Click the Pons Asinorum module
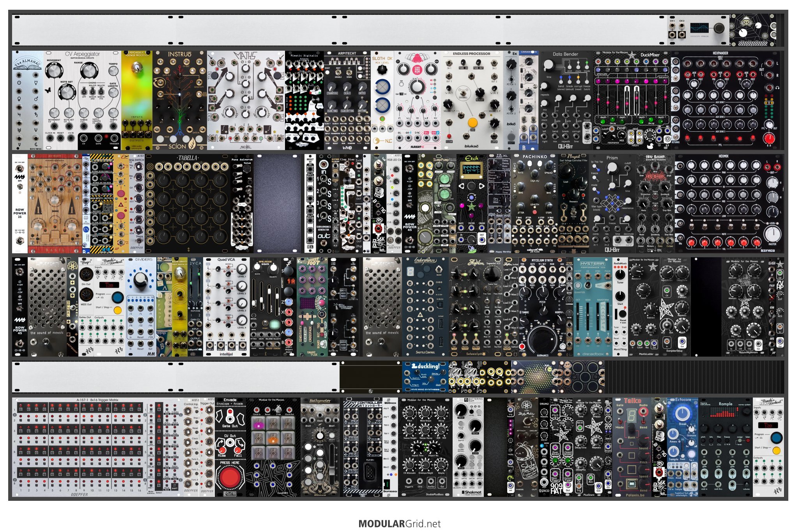Viewport: 800px width, 532px height. point(242,203)
